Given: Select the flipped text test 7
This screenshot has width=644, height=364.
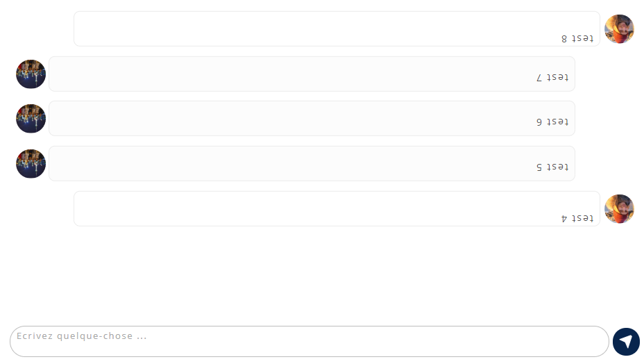Looking at the screenshot, I should [552, 77].
